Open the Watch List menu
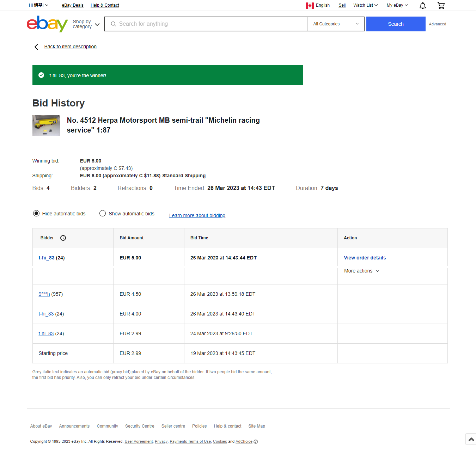This screenshot has height=466, width=476. 365,5
